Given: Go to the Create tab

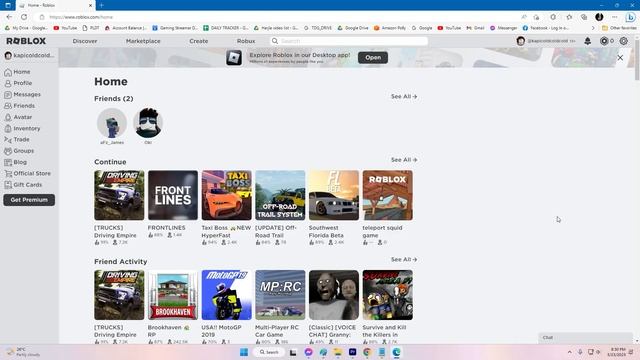Looking at the screenshot, I should pos(199,41).
